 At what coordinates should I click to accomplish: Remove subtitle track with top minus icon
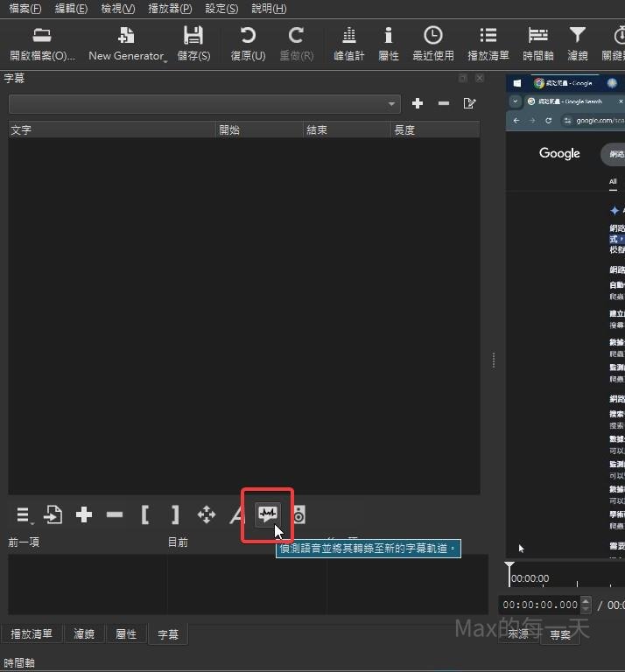[444, 103]
